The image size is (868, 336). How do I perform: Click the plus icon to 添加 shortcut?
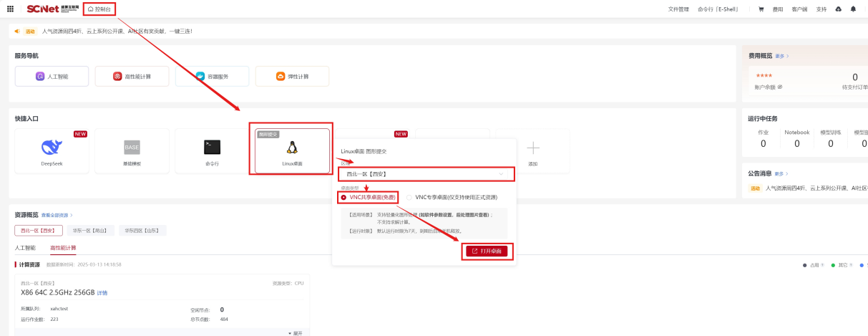(532, 148)
